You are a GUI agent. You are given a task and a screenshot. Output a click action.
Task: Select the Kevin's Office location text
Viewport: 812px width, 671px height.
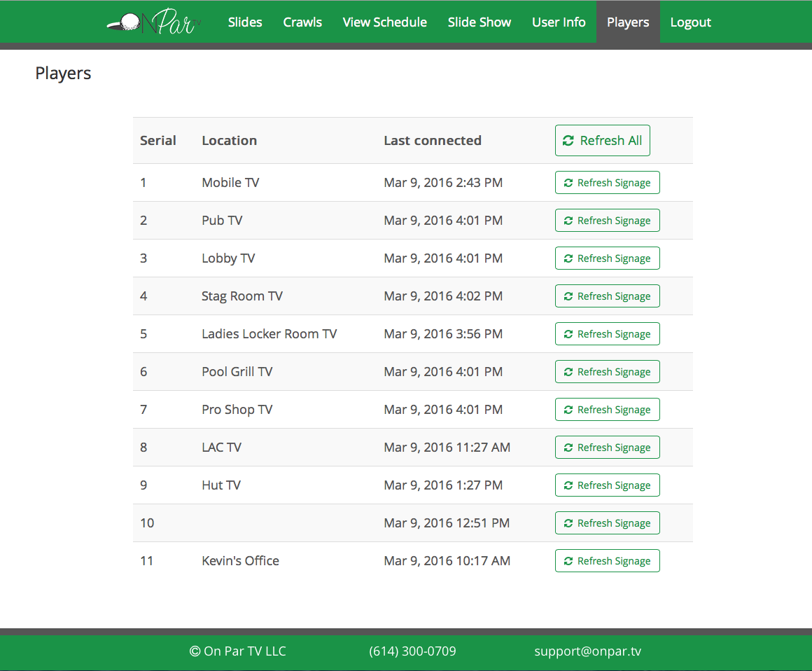[x=240, y=560]
